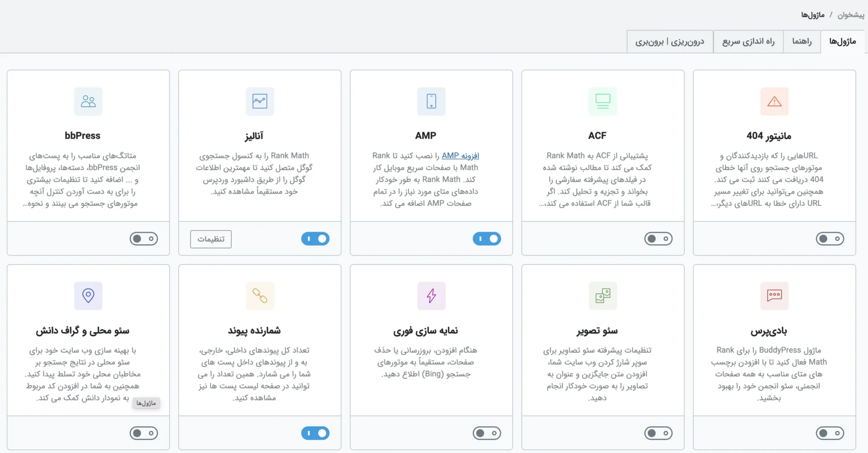
Task: Open the راه اندازی سریع tab
Action: coord(748,41)
